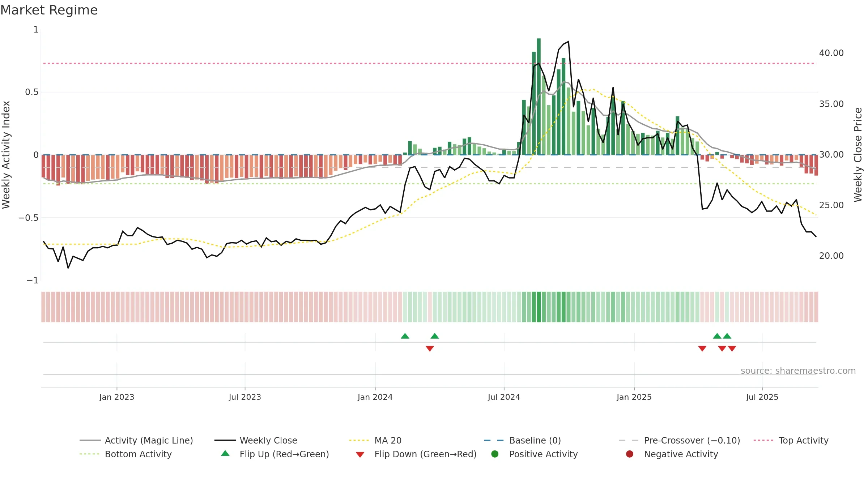This screenshot has width=868, height=488.
Task: Click the Weekly Close Price axis title
Action: (x=858, y=155)
